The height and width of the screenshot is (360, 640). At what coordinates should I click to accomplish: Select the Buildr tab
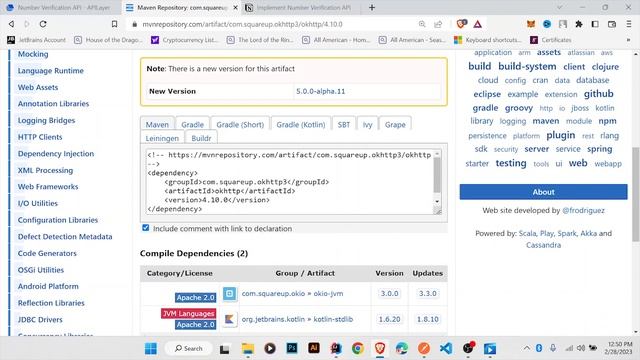201,138
